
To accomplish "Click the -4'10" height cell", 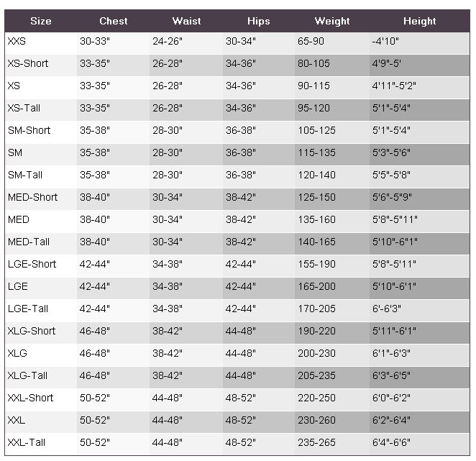I will tap(387, 42).
